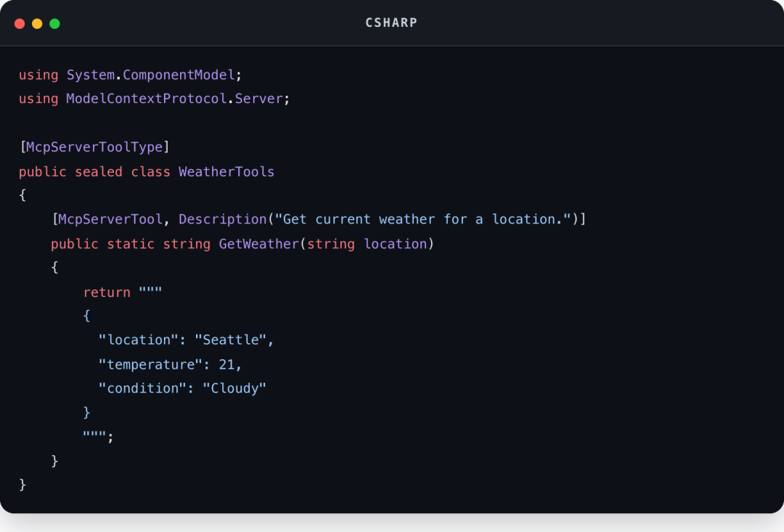The image size is (784, 532).
Task: Click the class name "WeatherTools"
Action: point(226,171)
